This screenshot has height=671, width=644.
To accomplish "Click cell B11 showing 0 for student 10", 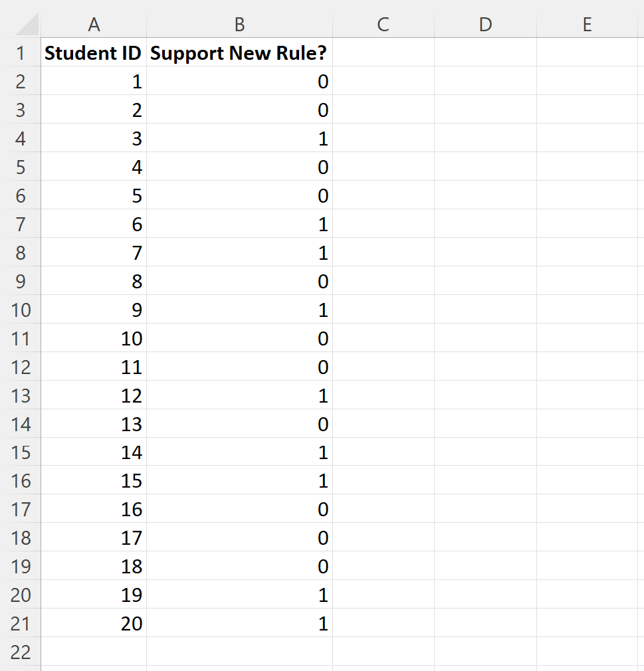I will coord(239,338).
